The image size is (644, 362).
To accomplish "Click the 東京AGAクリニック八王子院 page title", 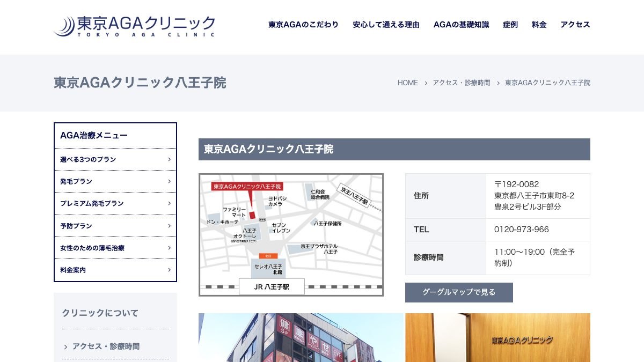I will (x=140, y=83).
